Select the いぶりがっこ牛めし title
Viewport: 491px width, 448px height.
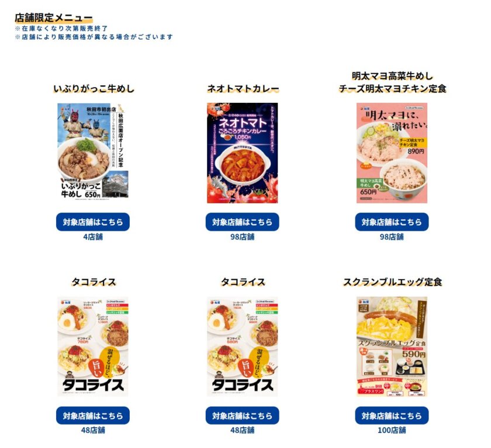tap(94, 89)
